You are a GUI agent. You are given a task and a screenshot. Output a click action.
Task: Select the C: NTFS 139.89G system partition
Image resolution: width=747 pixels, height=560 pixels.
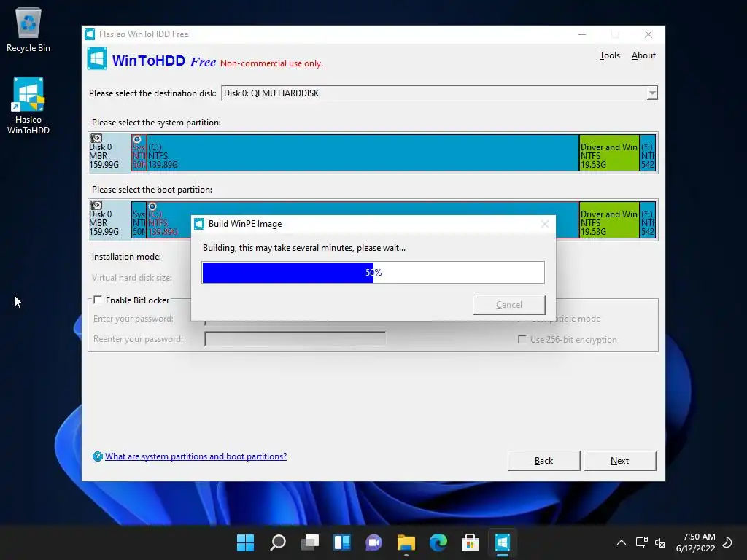tap(363, 152)
